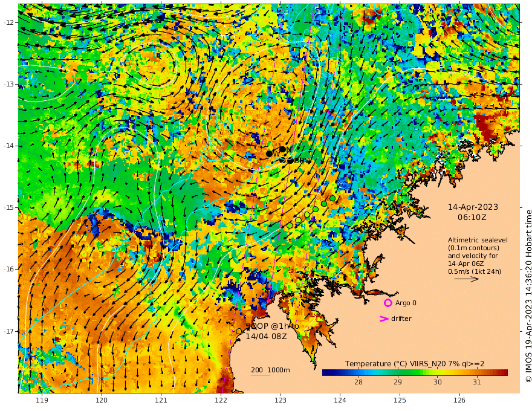Click the '126' longitude axis label
Viewport: 532px width, 411px height.
[459, 400]
